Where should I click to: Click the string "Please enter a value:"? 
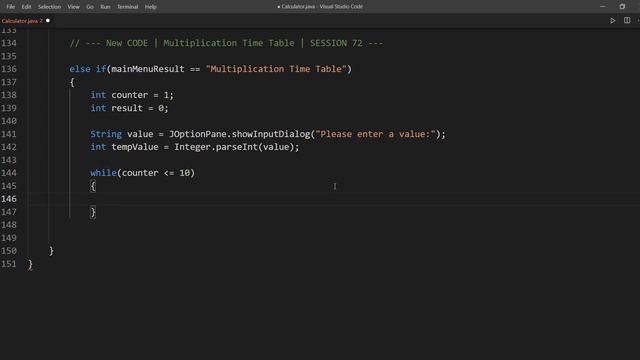pyautogui.click(x=376, y=134)
